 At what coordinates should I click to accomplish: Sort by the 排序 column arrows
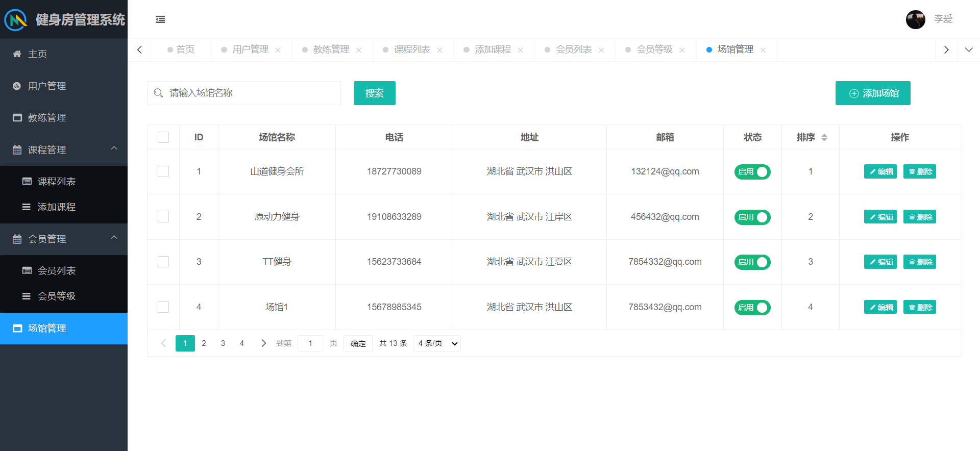(824, 137)
